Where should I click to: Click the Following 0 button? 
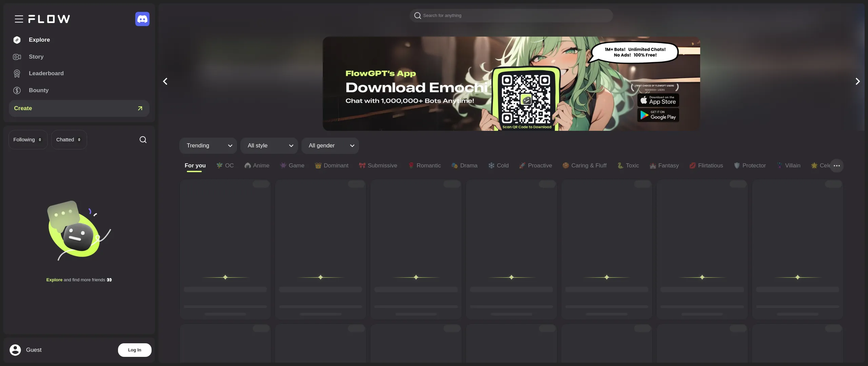(28, 140)
